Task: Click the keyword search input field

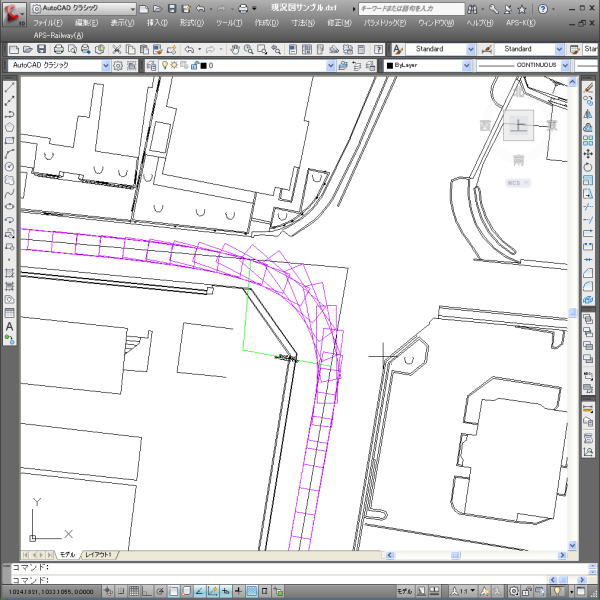Action: (411, 8)
